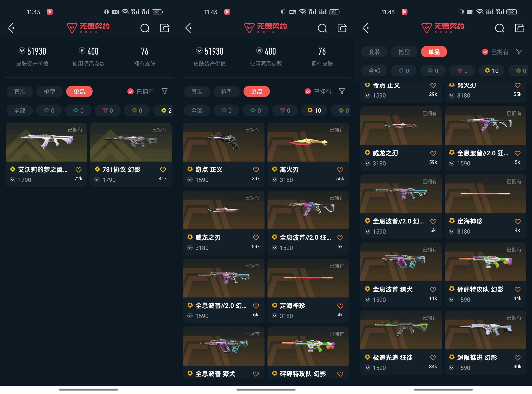The height and width of the screenshot is (394, 532).
Task: Tap search icon in left phone screen
Action: coord(145,28)
